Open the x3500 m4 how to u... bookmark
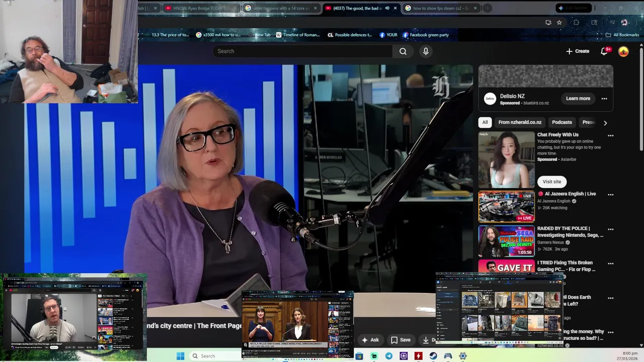The image size is (644, 362). click(218, 35)
